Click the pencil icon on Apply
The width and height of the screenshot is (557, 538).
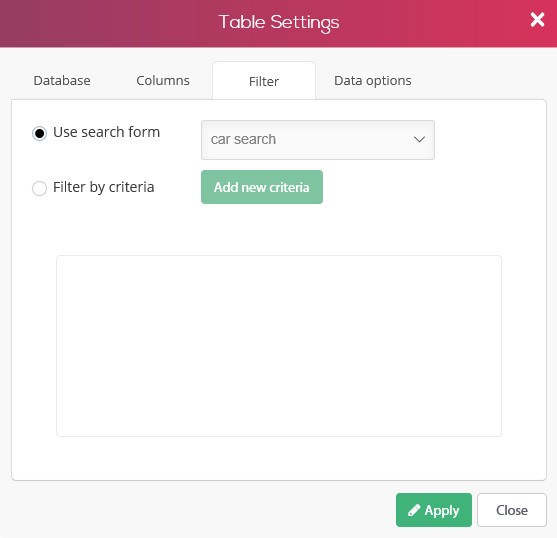coord(414,510)
